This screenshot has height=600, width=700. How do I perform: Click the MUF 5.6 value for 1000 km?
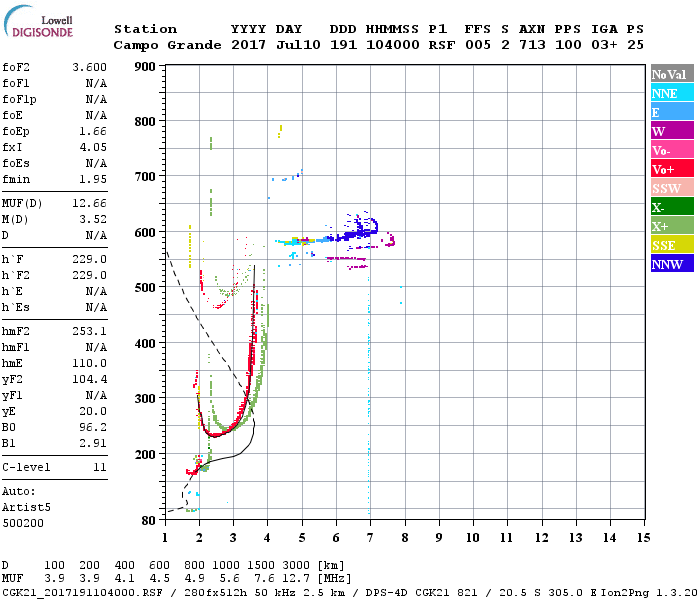[229, 579]
